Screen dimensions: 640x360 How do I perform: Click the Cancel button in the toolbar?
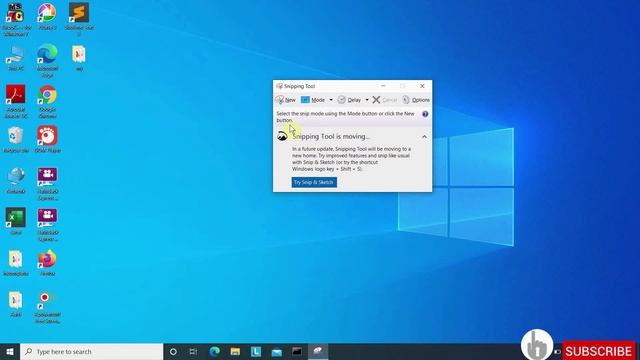tap(384, 100)
